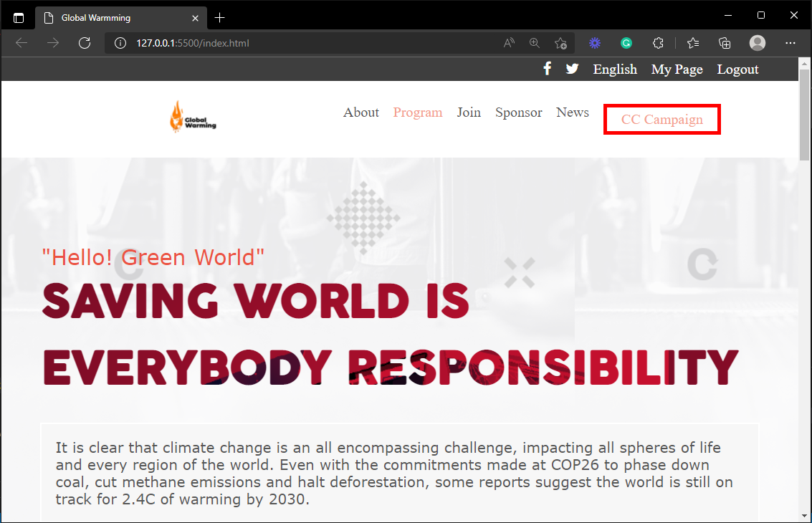Open the Join menu item
This screenshot has height=523, width=812.
tap(469, 112)
